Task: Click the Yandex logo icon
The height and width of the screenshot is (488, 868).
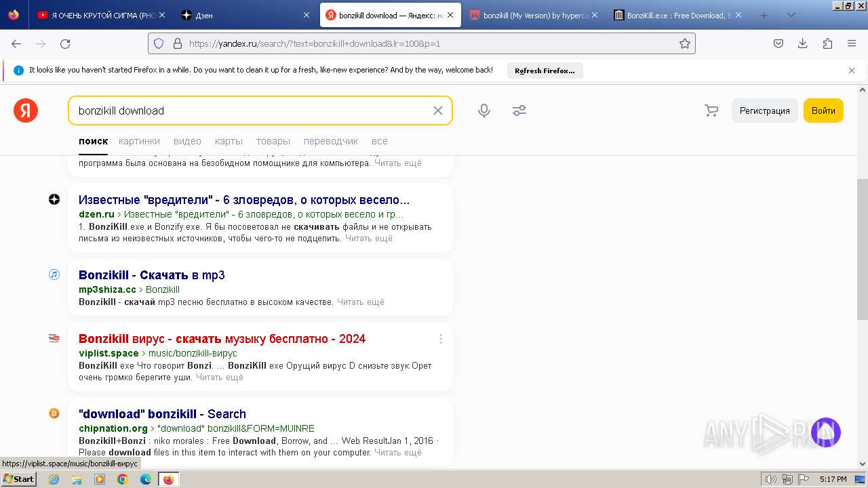Action: (26, 110)
